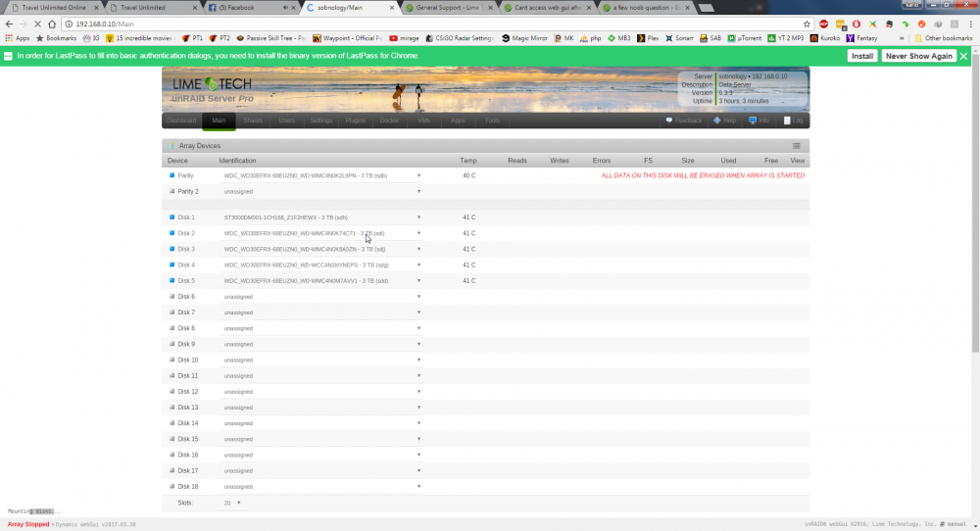
Task: Click the 40 C Parity temperature value
Action: pyautogui.click(x=468, y=175)
